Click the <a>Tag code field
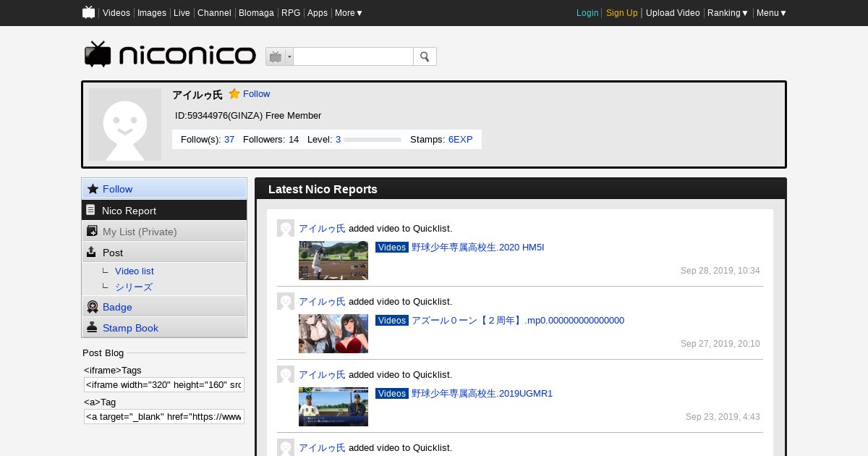The width and height of the screenshot is (868, 456). (x=164, y=416)
